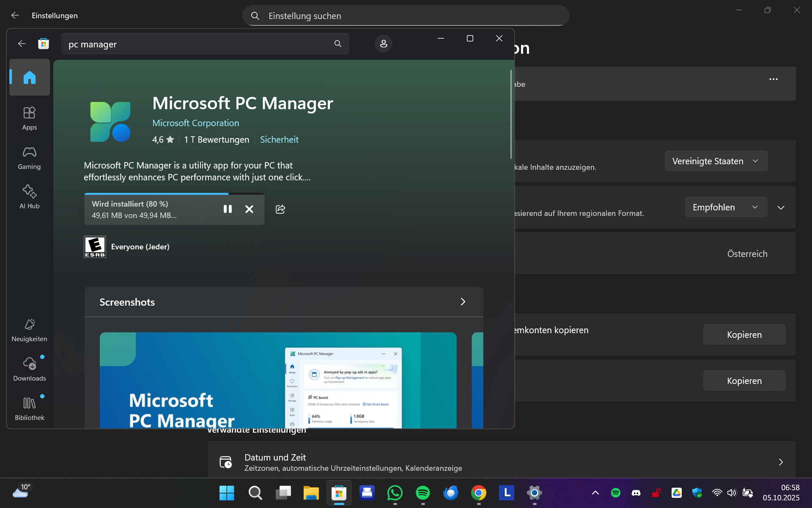Open Neuigkeiten in Store sidebar
Image resolution: width=812 pixels, height=508 pixels.
(29, 330)
